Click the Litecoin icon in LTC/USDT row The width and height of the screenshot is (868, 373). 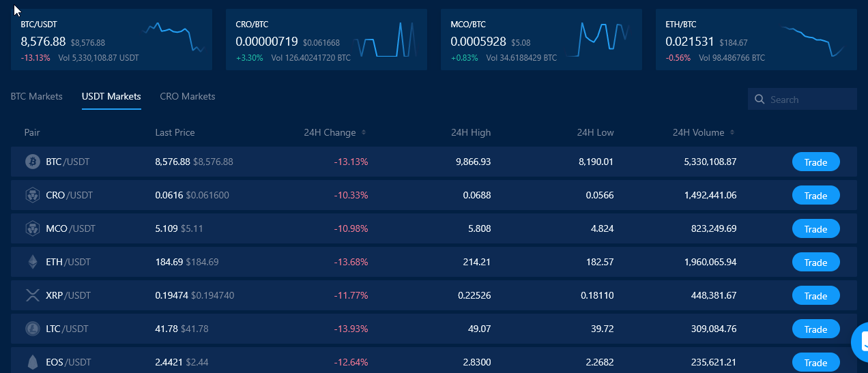(32, 329)
